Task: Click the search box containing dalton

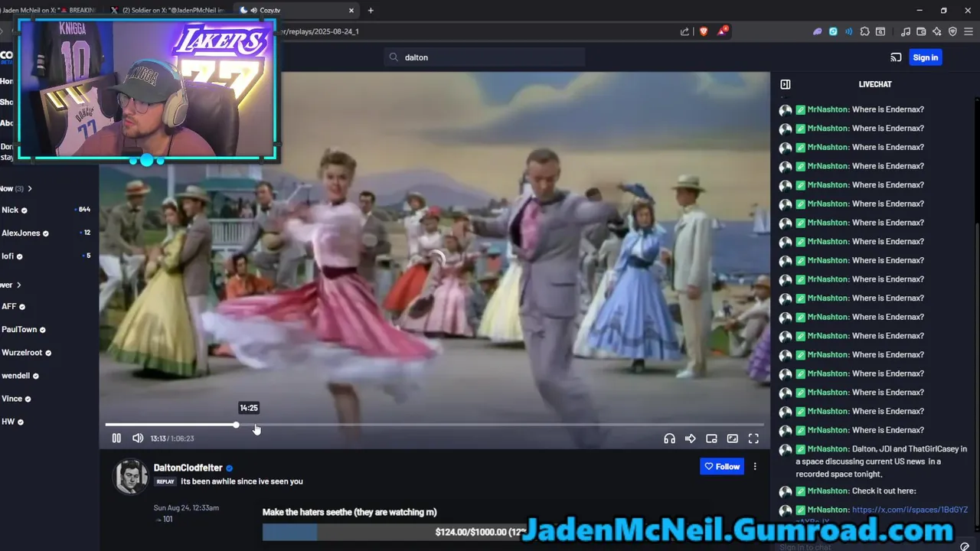Action: click(x=485, y=57)
